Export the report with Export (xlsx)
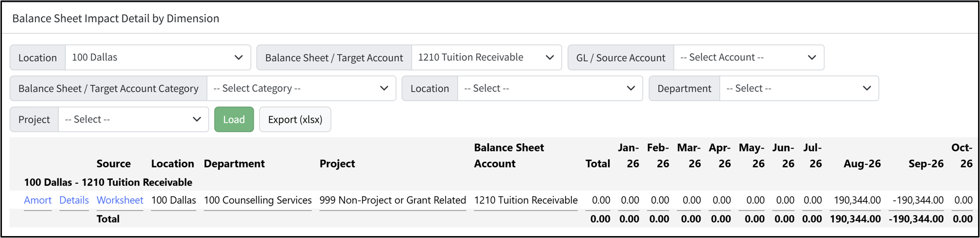Image resolution: width=980 pixels, height=238 pixels. click(x=295, y=120)
